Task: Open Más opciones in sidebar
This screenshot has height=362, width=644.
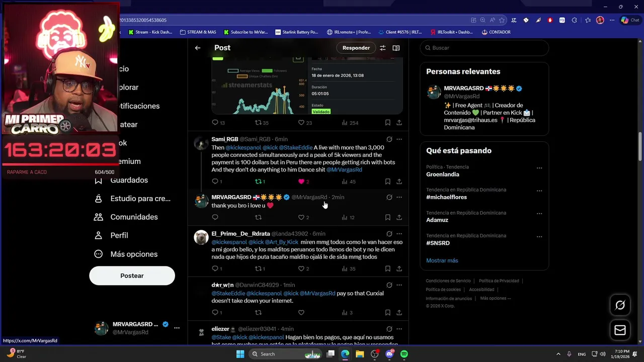Action: tap(127, 254)
